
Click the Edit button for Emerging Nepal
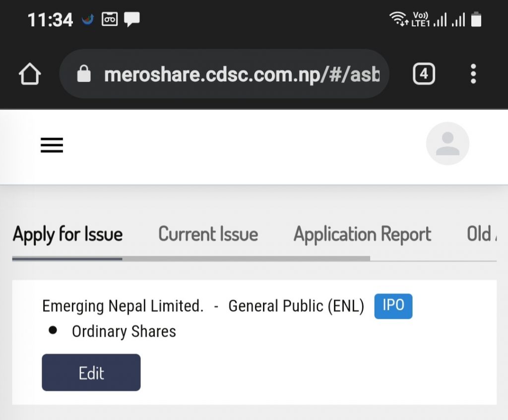91,372
